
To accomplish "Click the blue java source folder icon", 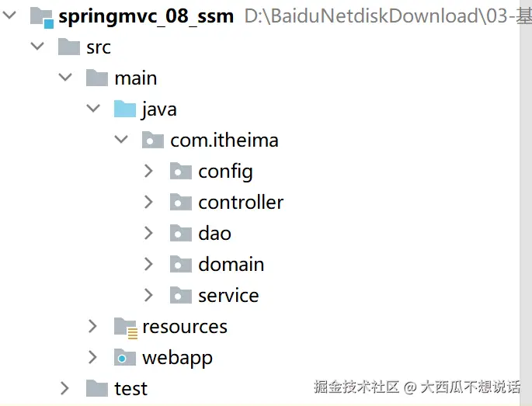I will 125,109.
